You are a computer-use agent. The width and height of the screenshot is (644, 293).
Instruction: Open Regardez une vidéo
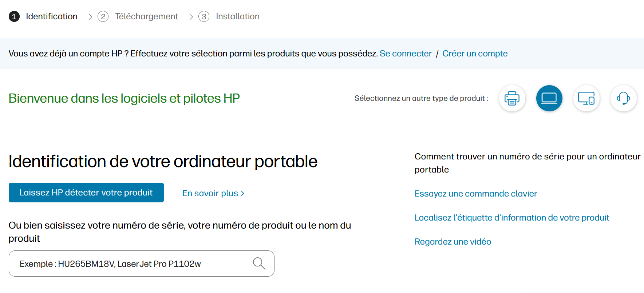[453, 241]
